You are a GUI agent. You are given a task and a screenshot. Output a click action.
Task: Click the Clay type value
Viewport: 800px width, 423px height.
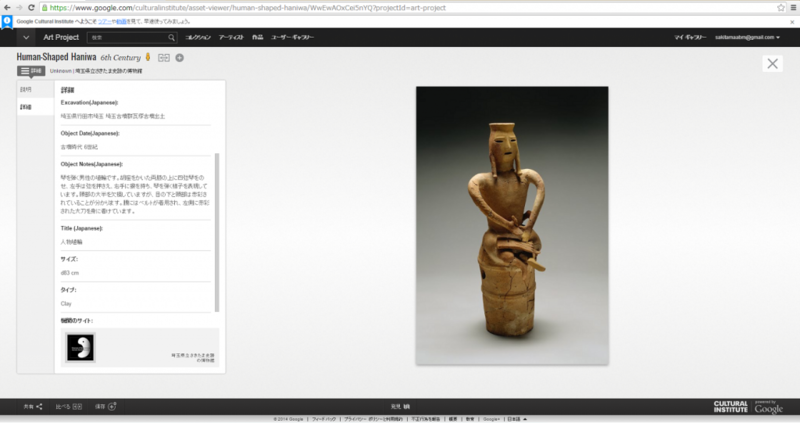pyautogui.click(x=66, y=304)
